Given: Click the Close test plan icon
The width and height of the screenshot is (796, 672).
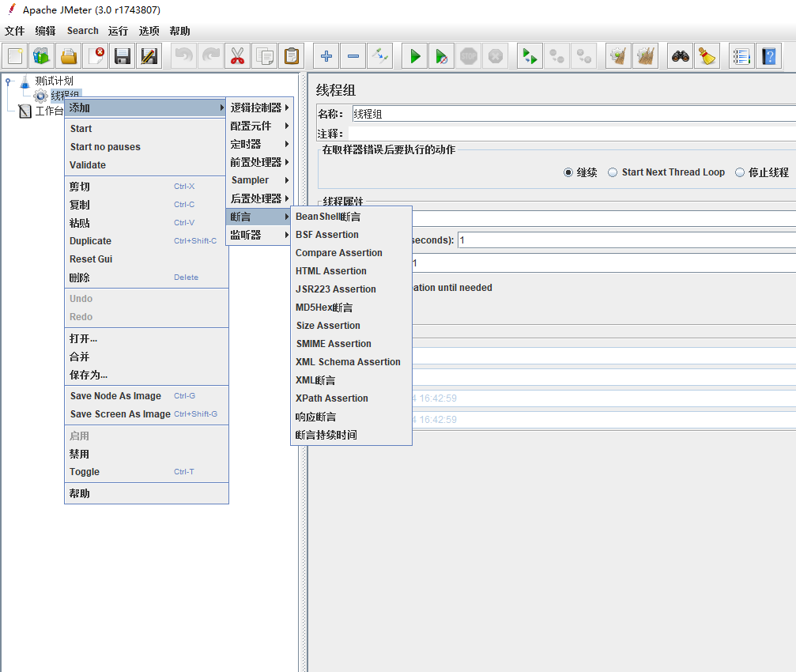Looking at the screenshot, I should click(96, 56).
